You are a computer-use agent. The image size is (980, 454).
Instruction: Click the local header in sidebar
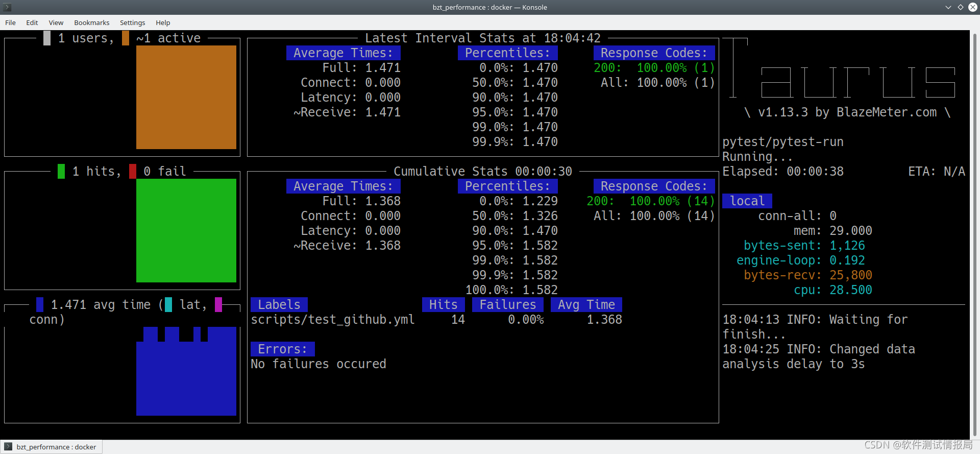pos(747,201)
